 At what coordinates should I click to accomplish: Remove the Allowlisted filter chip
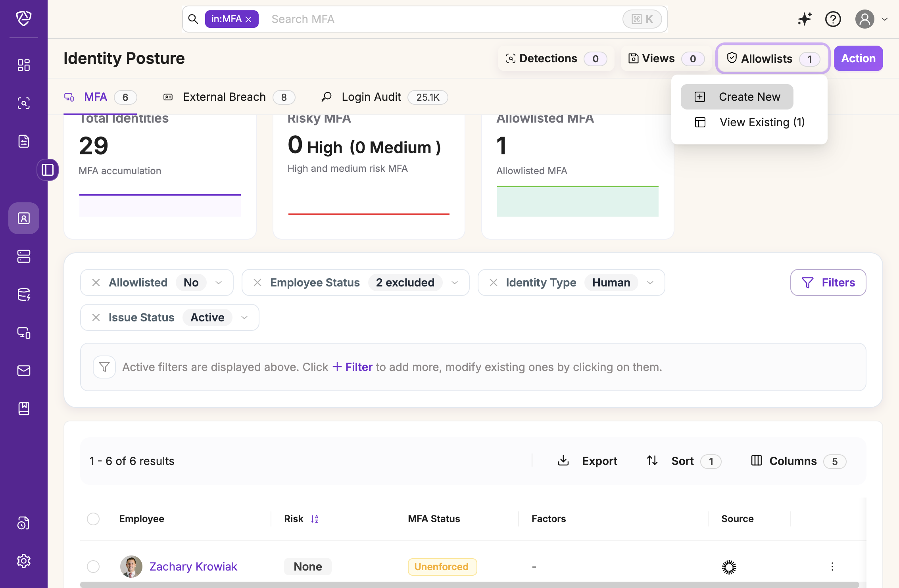click(x=96, y=282)
